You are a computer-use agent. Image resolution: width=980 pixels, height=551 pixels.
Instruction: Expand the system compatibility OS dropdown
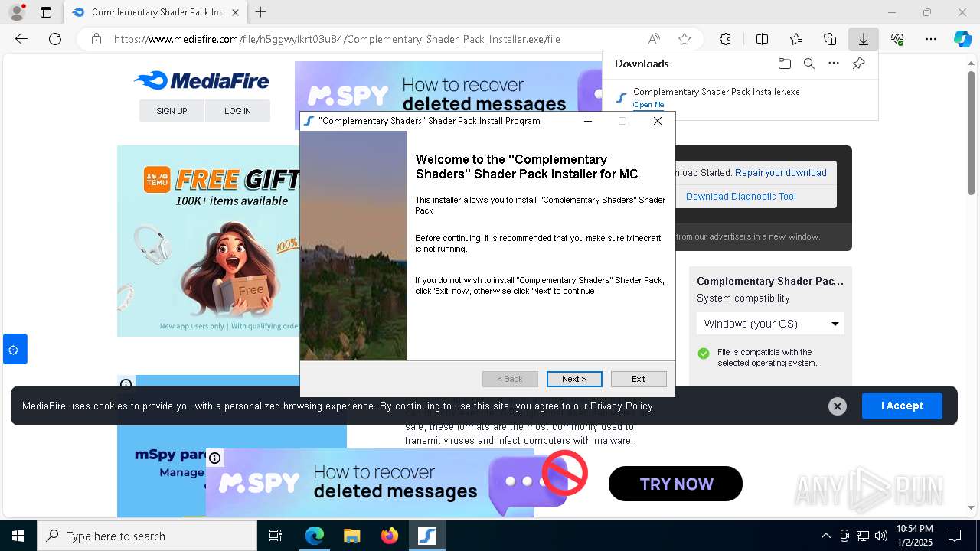(x=770, y=324)
